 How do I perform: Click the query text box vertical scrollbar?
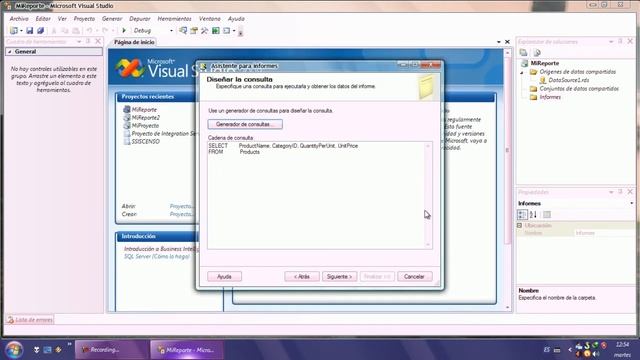[428, 195]
